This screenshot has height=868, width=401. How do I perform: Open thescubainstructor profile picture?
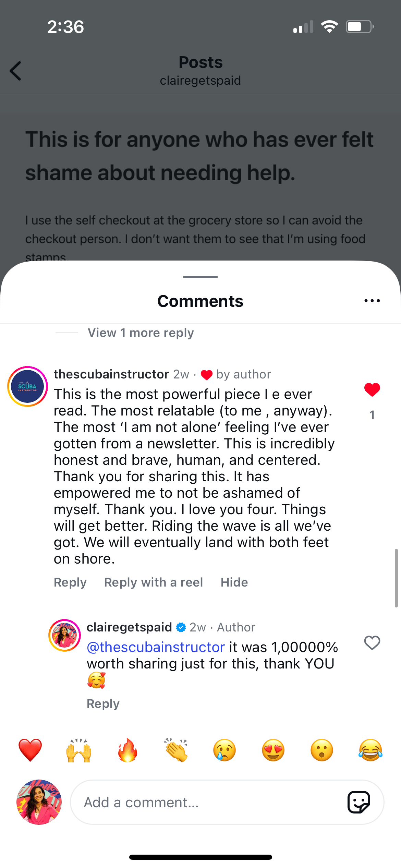pyautogui.click(x=27, y=386)
